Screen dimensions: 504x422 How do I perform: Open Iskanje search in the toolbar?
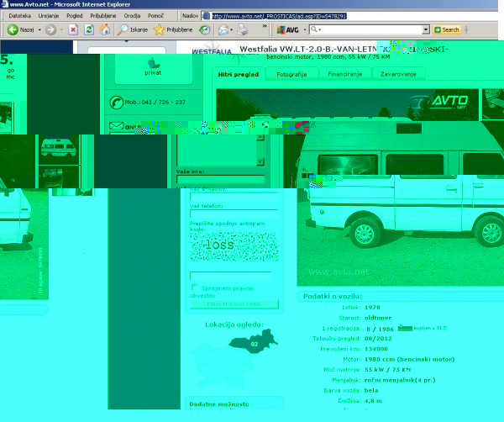[132, 29]
